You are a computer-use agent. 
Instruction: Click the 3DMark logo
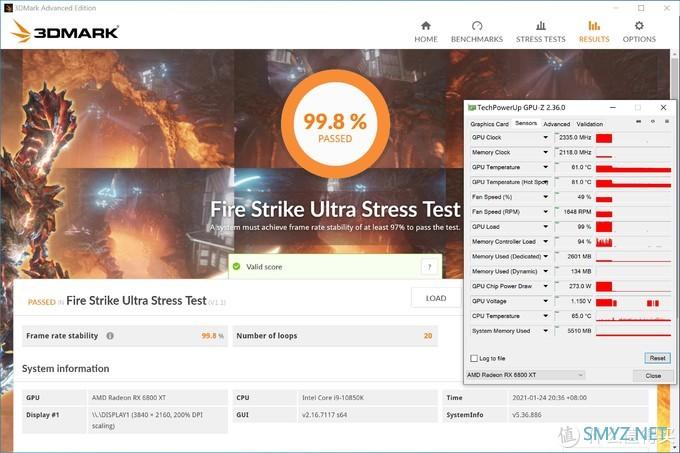[x=64, y=32]
